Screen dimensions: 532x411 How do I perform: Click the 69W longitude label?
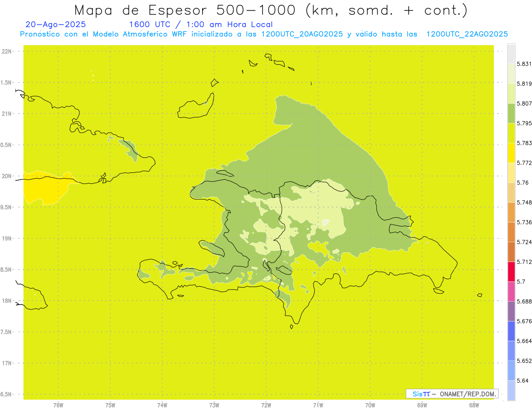[x=422, y=405]
